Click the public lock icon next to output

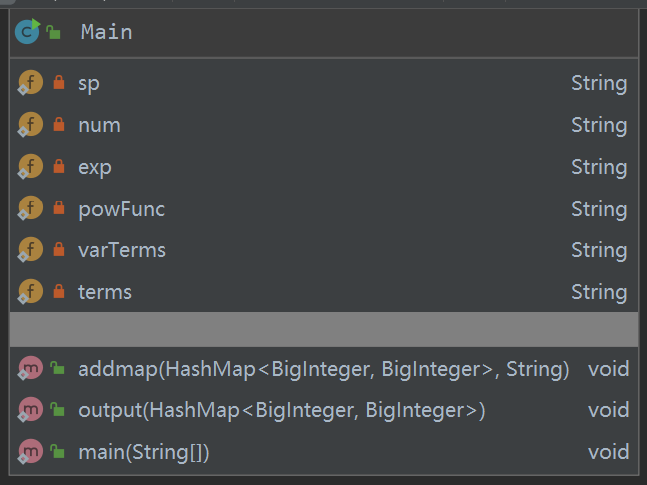pyautogui.click(x=59, y=411)
